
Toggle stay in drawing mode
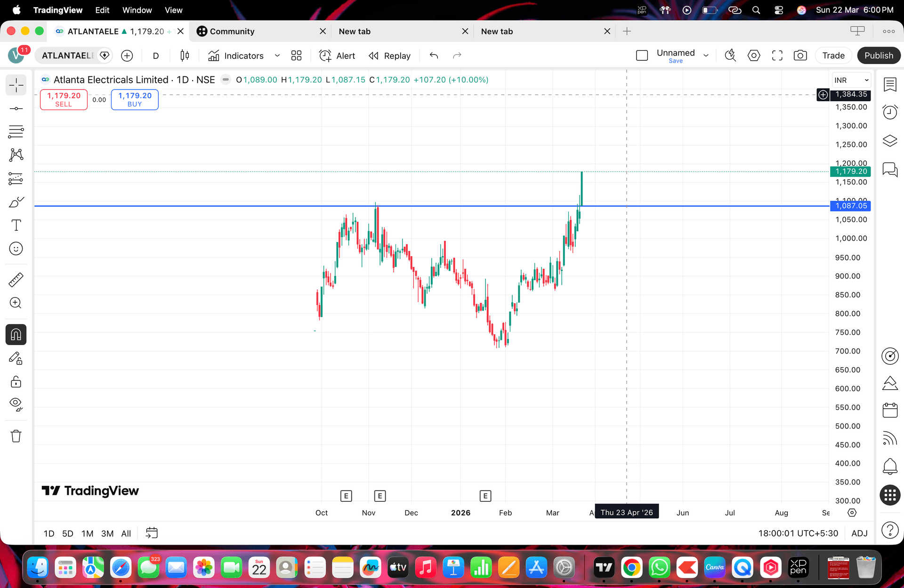[16, 358]
